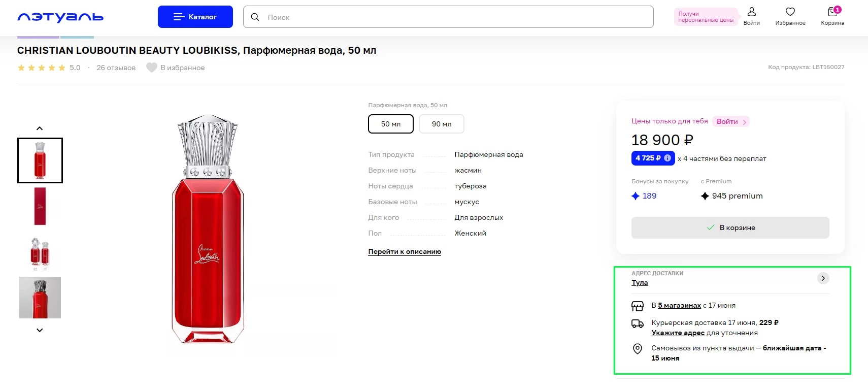Click the five-star rating
The height and width of the screenshot is (391, 868).
pos(42,68)
